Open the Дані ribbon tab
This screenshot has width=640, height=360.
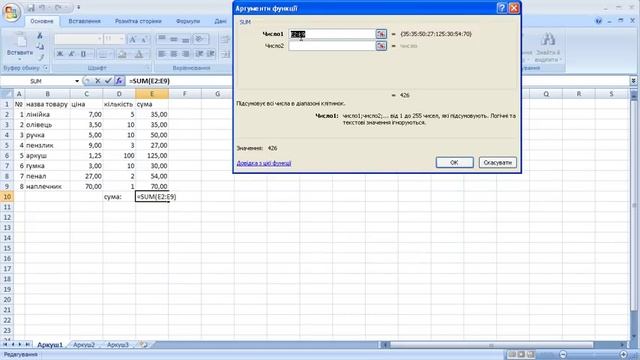click(220, 21)
